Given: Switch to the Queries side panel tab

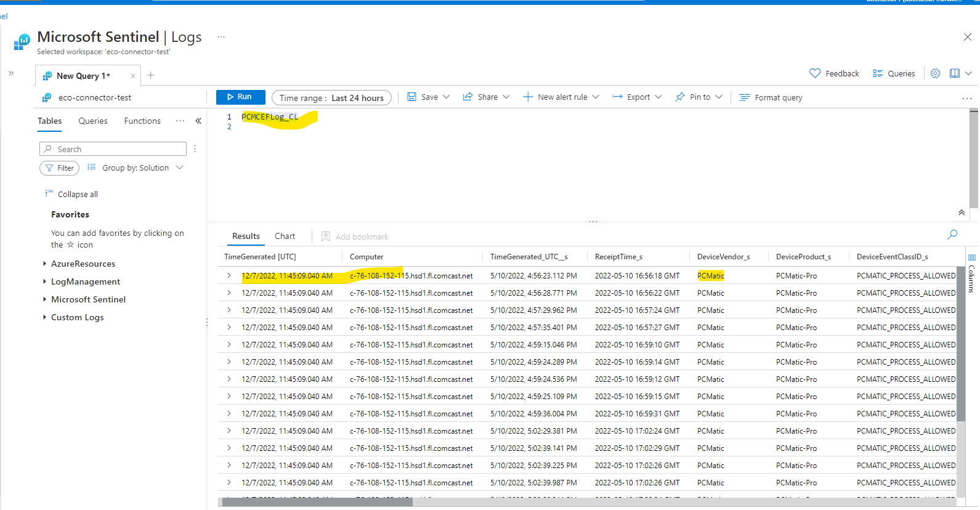Looking at the screenshot, I should (93, 121).
